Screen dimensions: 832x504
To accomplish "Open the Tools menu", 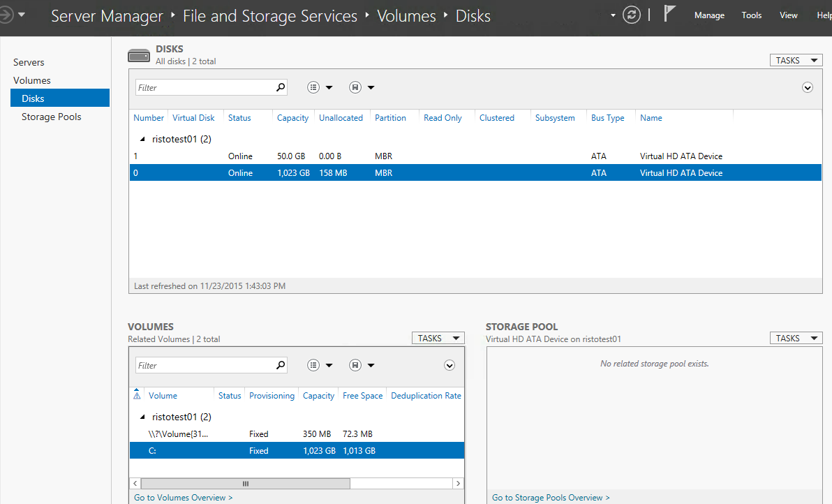I will click(751, 15).
